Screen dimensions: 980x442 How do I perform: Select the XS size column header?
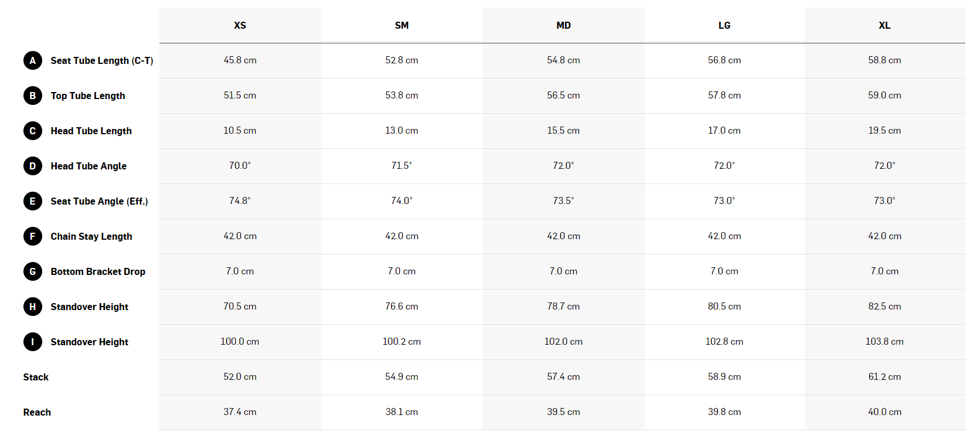(240, 25)
